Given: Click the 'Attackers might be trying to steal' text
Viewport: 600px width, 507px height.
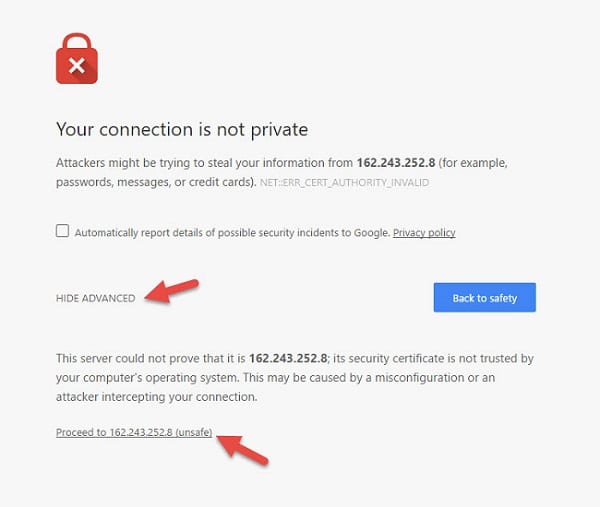Looking at the screenshot, I should (204, 163).
